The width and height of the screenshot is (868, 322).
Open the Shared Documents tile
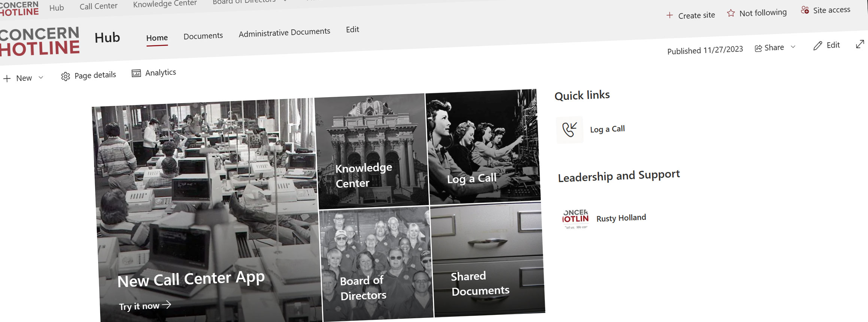(x=488, y=259)
